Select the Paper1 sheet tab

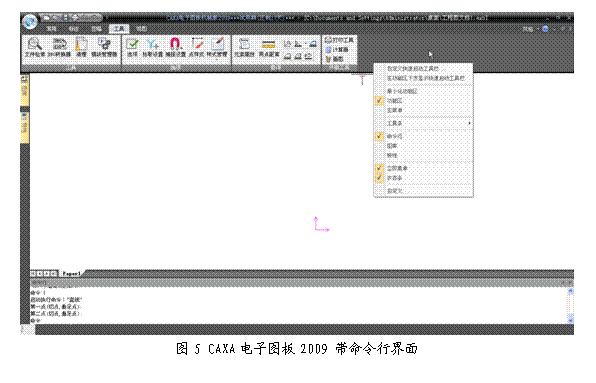(71, 273)
